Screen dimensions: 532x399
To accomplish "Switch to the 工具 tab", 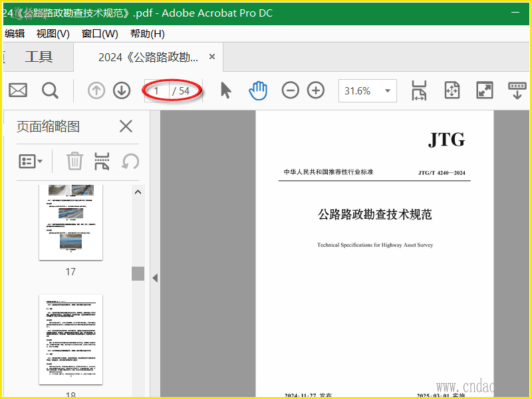I will [39, 57].
